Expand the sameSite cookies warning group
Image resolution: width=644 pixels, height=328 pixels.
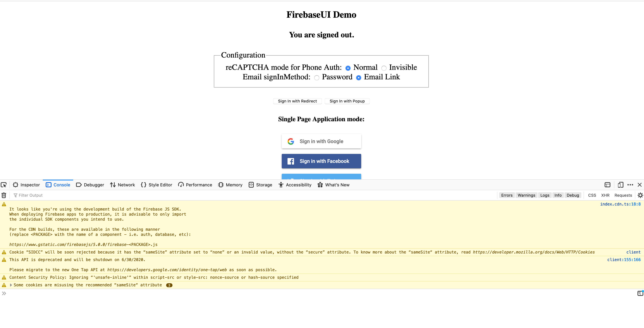click(11, 285)
